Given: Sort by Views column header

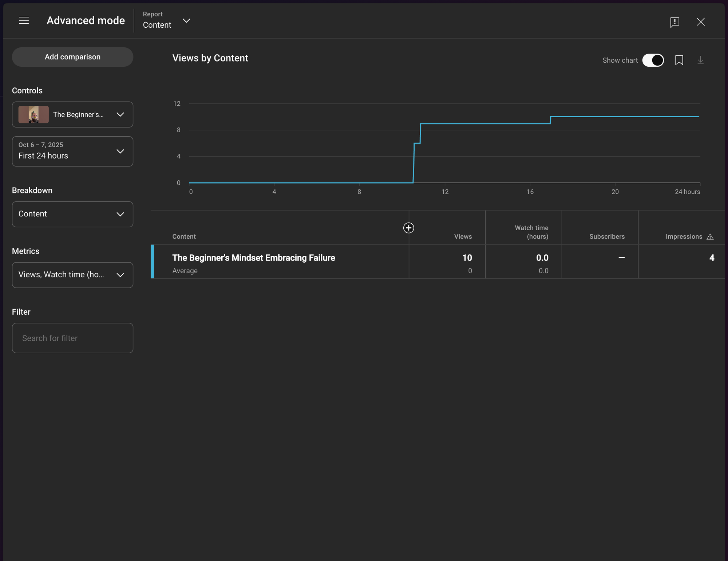Looking at the screenshot, I should [463, 237].
